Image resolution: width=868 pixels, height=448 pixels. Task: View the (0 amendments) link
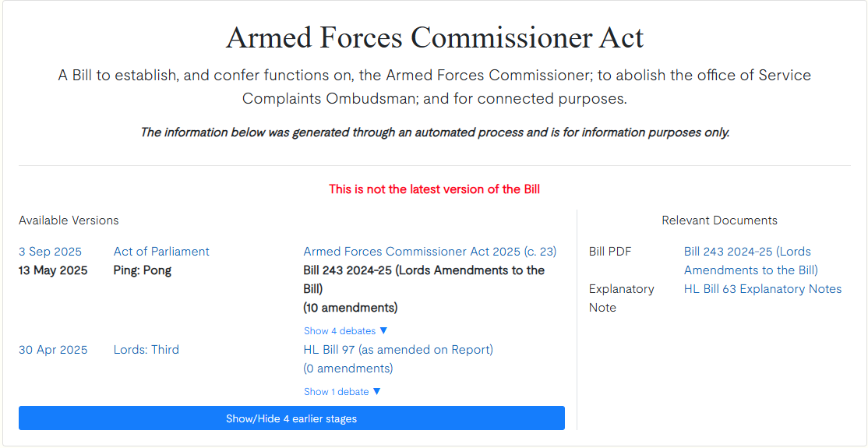click(x=348, y=369)
